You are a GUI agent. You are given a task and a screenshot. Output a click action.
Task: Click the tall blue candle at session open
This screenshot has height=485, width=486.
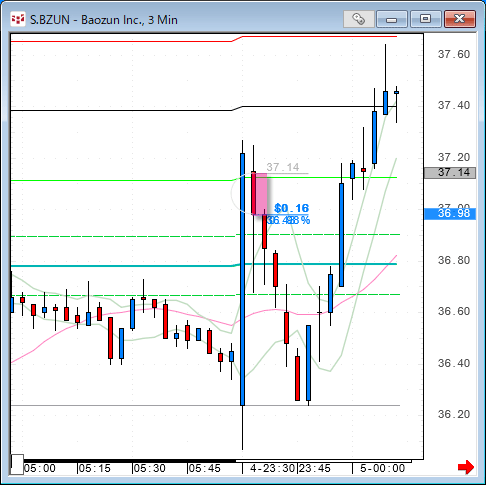tap(242, 279)
